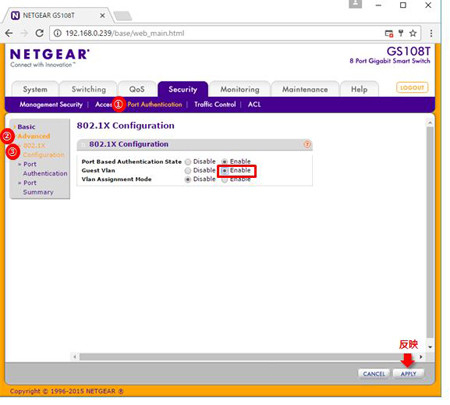Click the key icon in the address bar
The height and width of the screenshot is (405, 450).
[401, 33]
